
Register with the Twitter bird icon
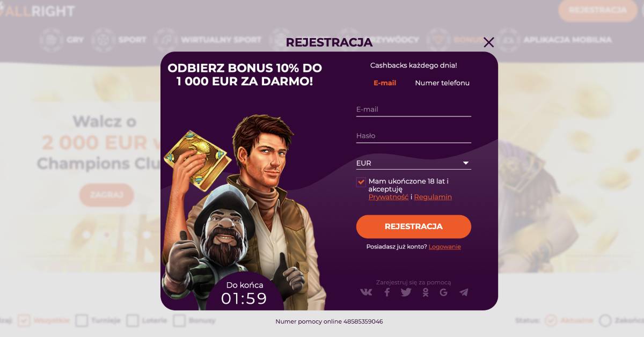click(406, 292)
